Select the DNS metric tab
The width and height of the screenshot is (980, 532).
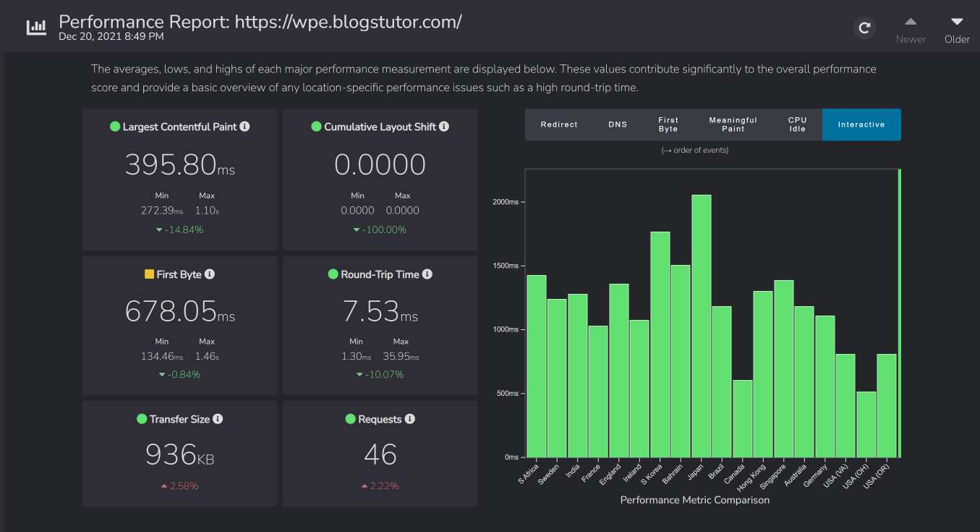[618, 124]
